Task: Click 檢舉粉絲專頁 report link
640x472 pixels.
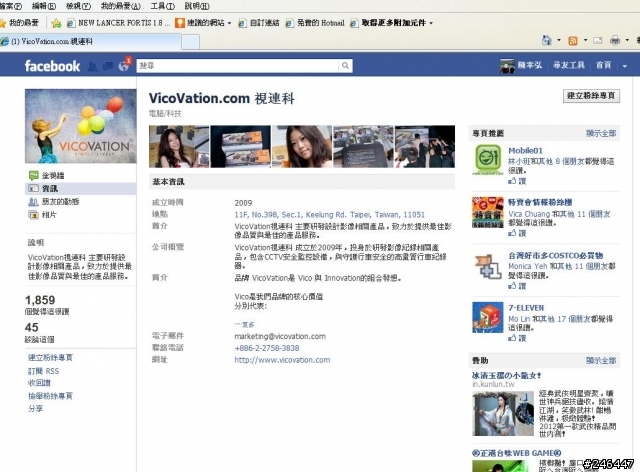Action: click(50, 396)
